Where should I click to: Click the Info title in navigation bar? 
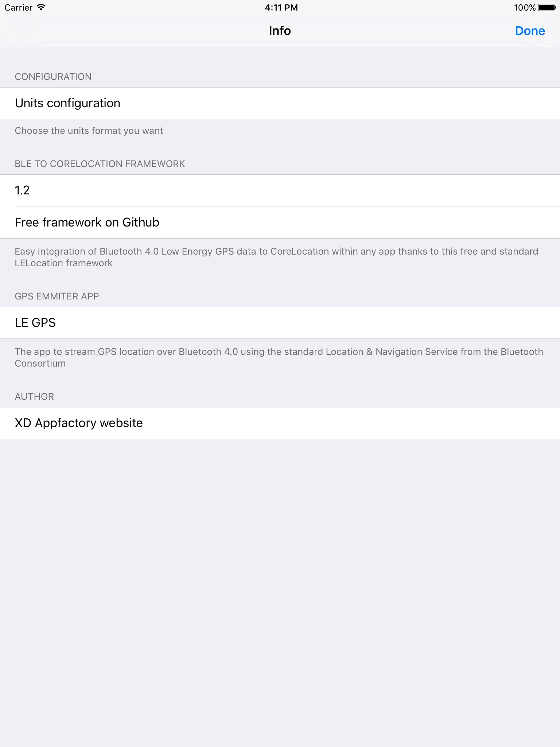(280, 31)
